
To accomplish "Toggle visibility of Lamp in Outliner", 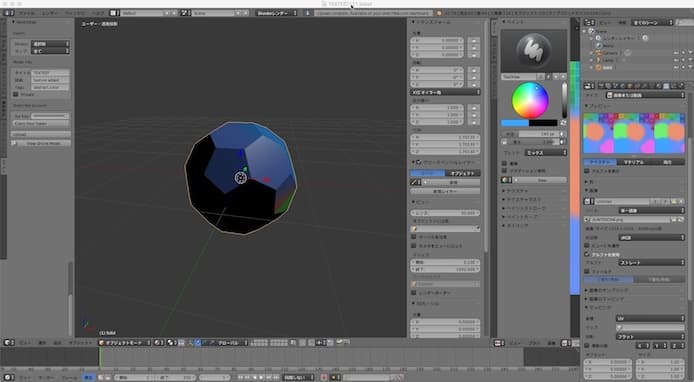I will [x=676, y=60].
